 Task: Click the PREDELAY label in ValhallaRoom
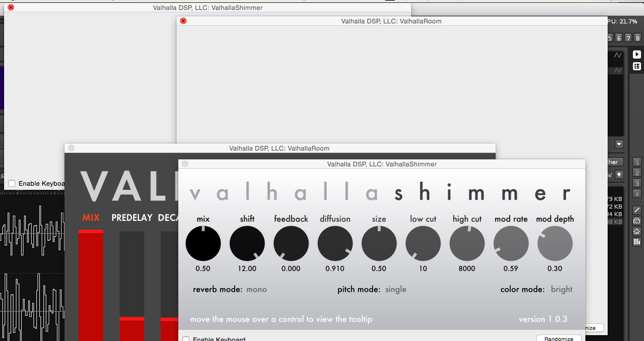pyautogui.click(x=132, y=217)
